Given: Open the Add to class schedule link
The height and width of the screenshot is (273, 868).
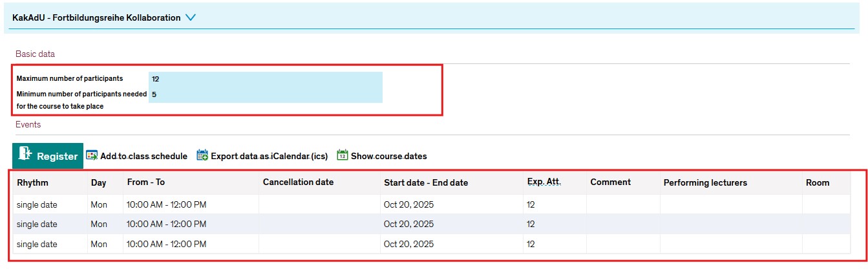Looking at the screenshot, I should (143, 156).
